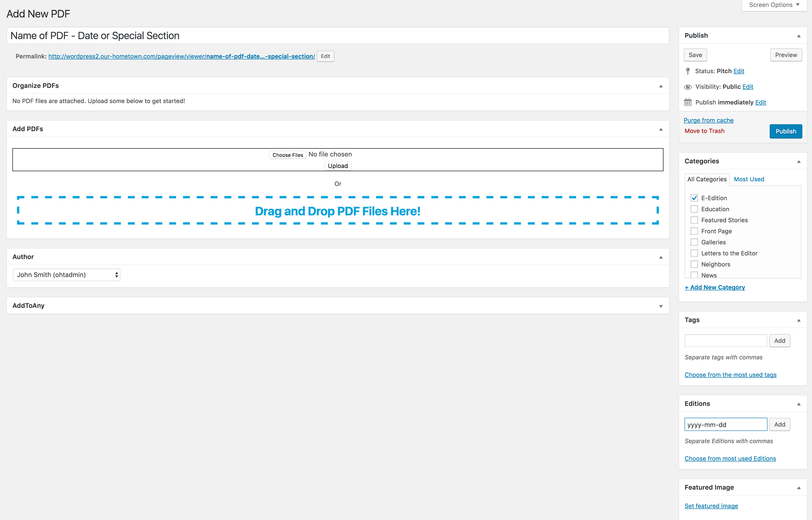Open the permalink URL
The width and height of the screenshot is (812, 520).
click(x=181, y=56)
